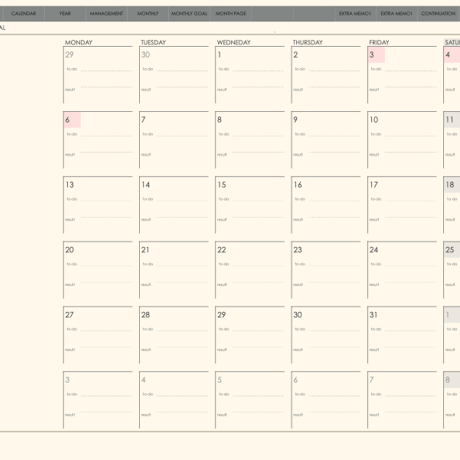Select day 10 on Friday
This screenshot has height=460, width=460.
(x=374, y=120)
